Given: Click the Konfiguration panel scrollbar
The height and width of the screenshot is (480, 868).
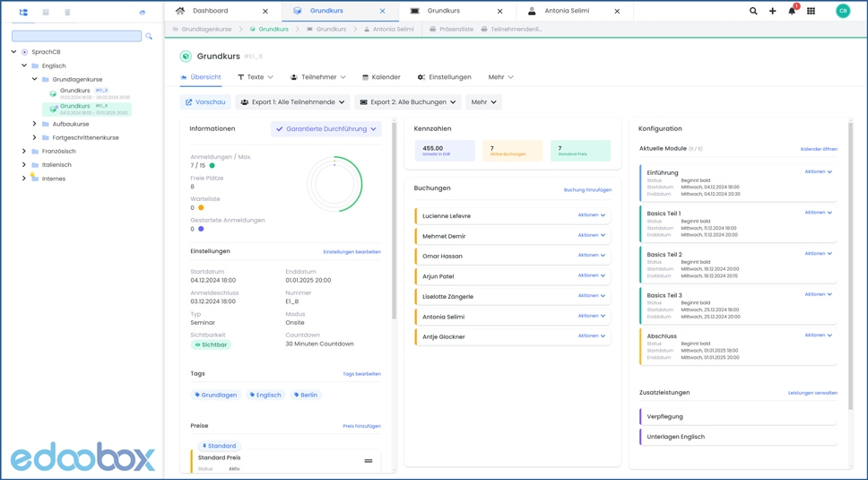Looking at the screenshot, I should click(x=851, y=266).
